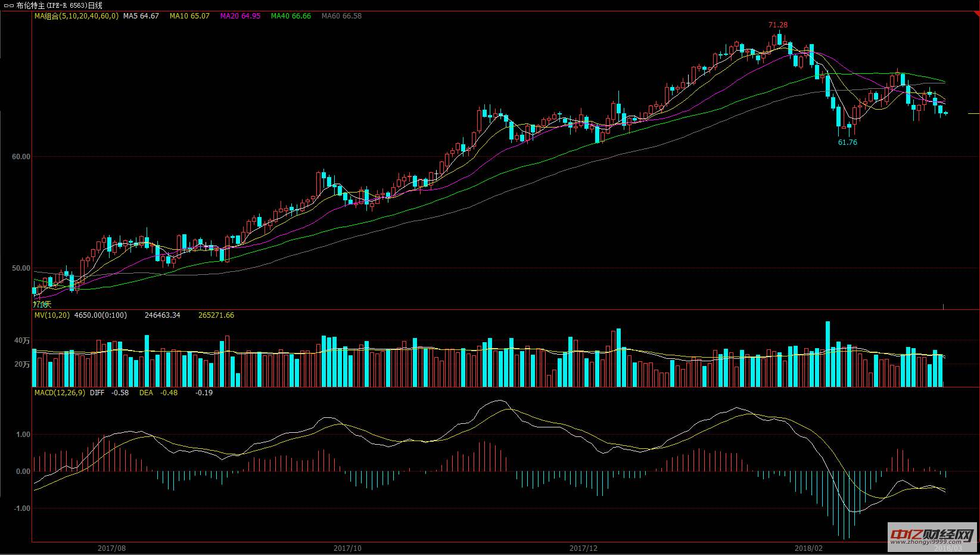
Task: Click the DIFF value in MACD panel
Action: click(110, 393)
